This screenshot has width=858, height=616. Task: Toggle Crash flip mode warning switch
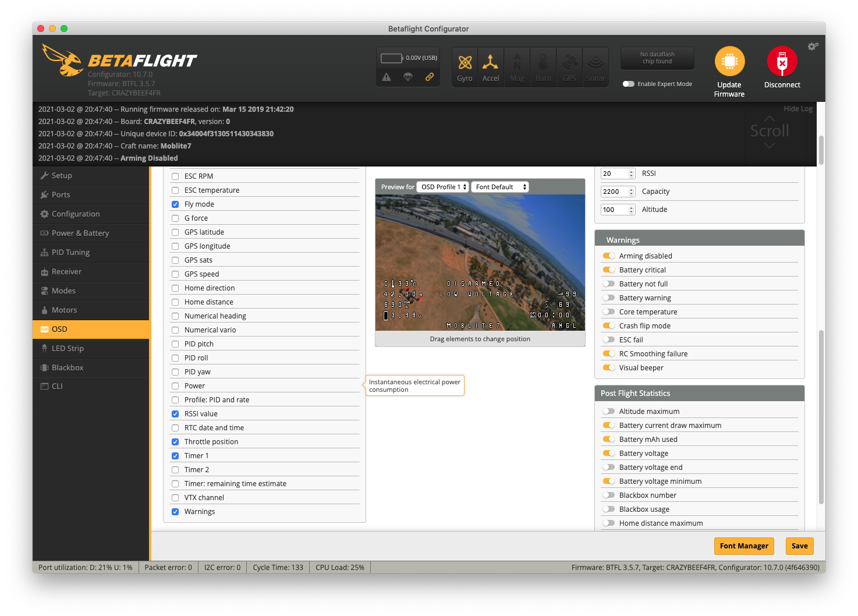[609, 325]
